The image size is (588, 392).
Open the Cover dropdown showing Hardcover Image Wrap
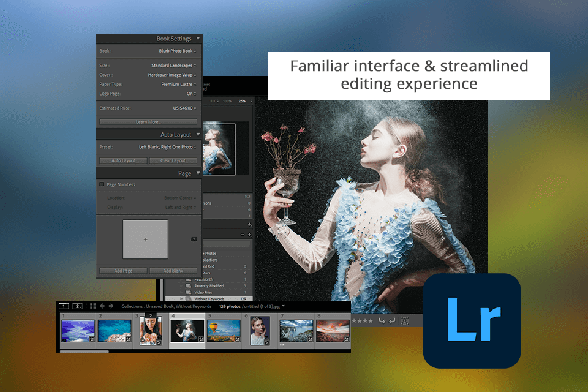[x=172, y=75]
